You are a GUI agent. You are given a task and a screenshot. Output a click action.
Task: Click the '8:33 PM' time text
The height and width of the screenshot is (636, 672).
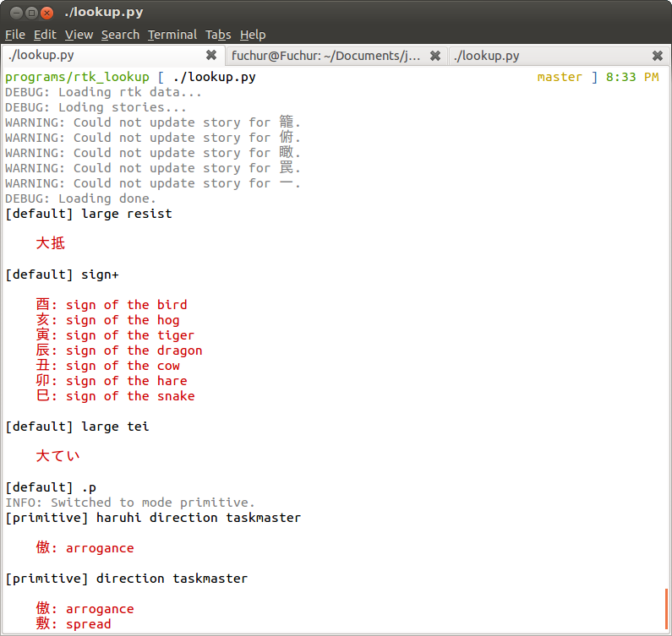pos(632,77)
